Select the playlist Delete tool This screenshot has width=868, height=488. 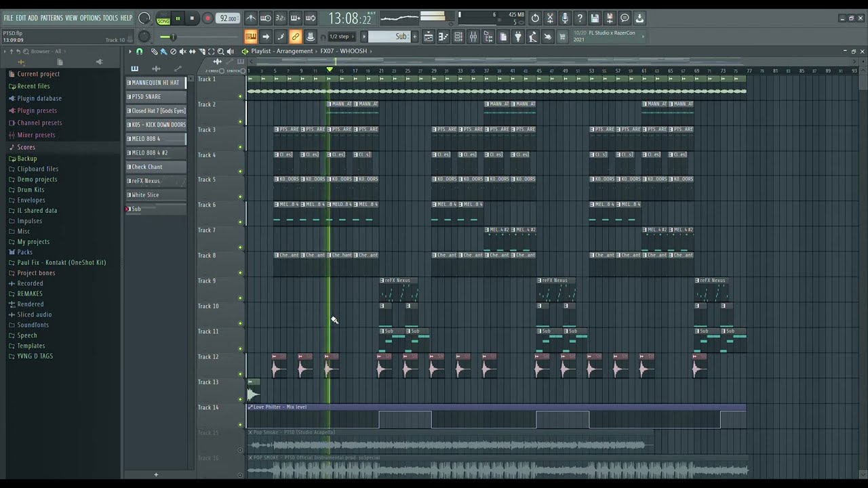173,52
